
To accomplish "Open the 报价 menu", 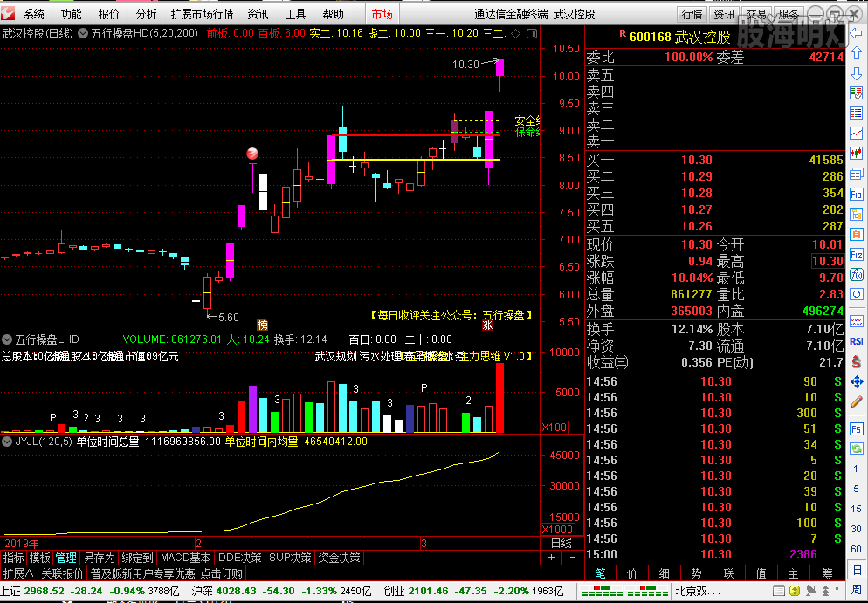I will [108, 14].
